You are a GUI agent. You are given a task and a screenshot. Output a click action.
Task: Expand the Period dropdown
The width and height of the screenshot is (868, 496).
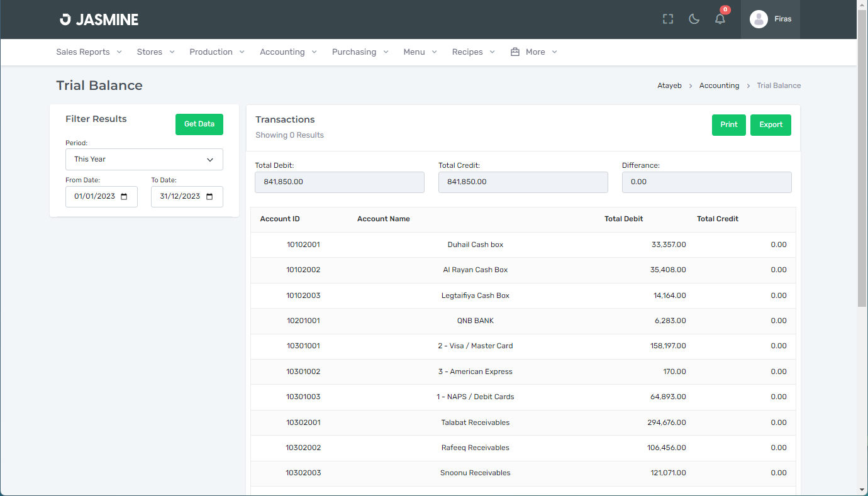[x=144, y=160]
